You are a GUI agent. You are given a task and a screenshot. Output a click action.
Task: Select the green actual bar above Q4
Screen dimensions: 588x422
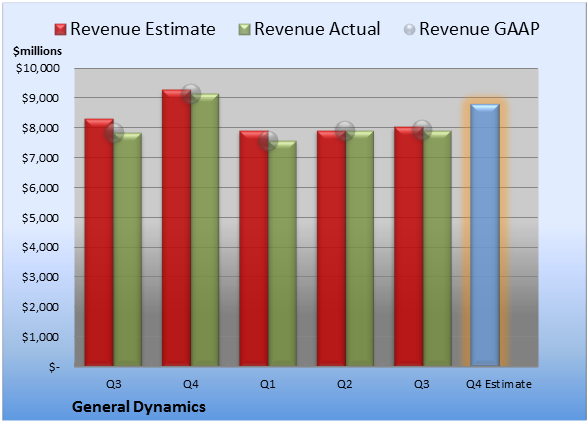click(205, 230)
